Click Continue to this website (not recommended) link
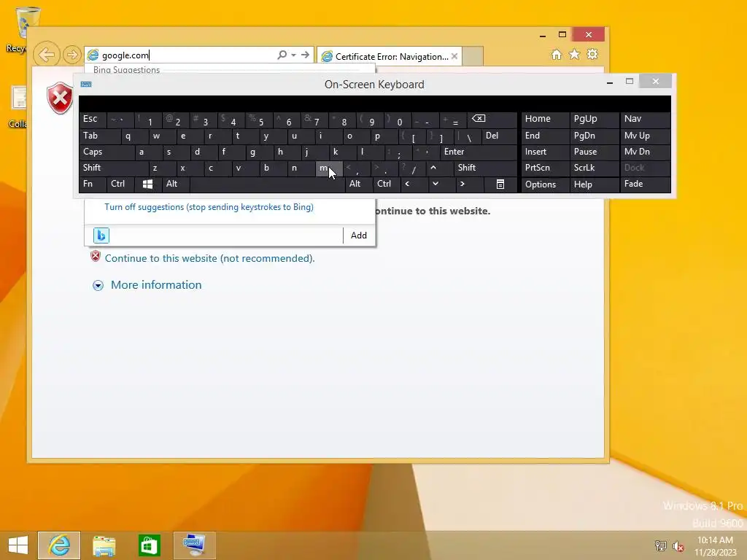Image resolution: width=747 pixels, height=560 pixels. (209, 258)
